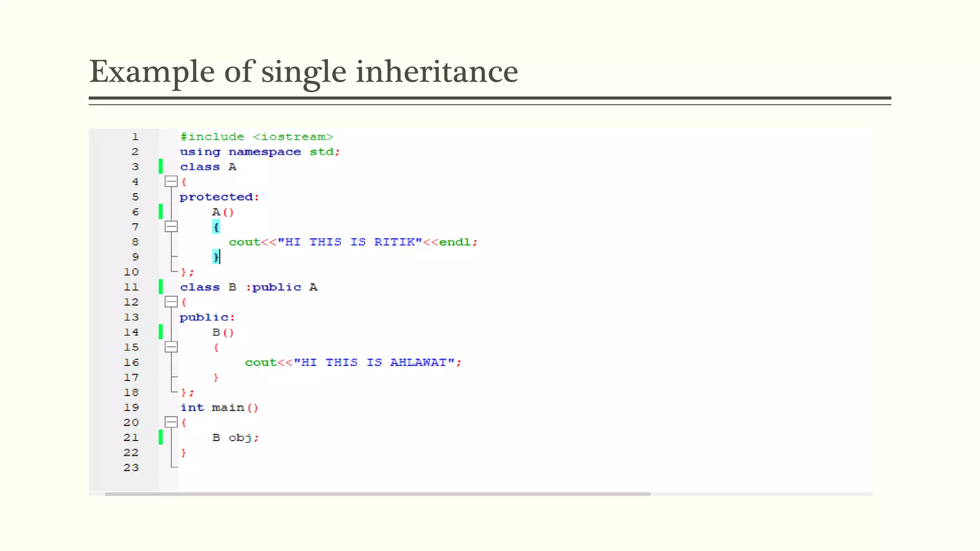Click green change marker beside line 3
980x551 pixels.
coord(161,166)
